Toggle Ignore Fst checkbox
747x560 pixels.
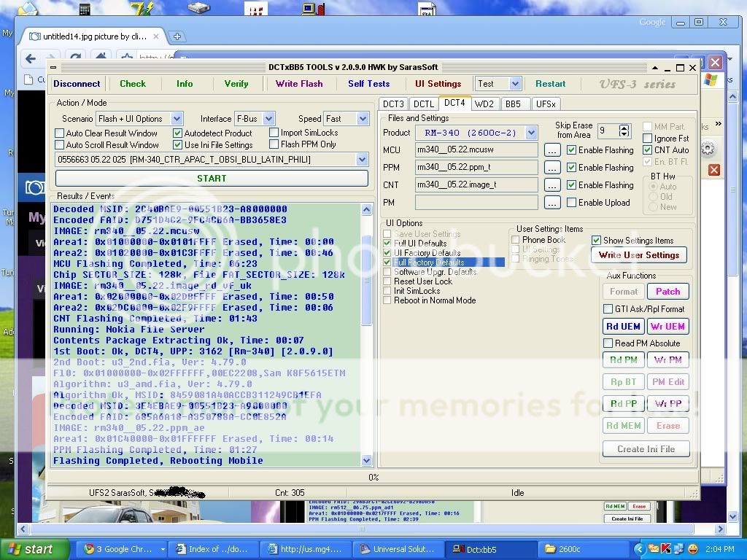tap(648, 139)
